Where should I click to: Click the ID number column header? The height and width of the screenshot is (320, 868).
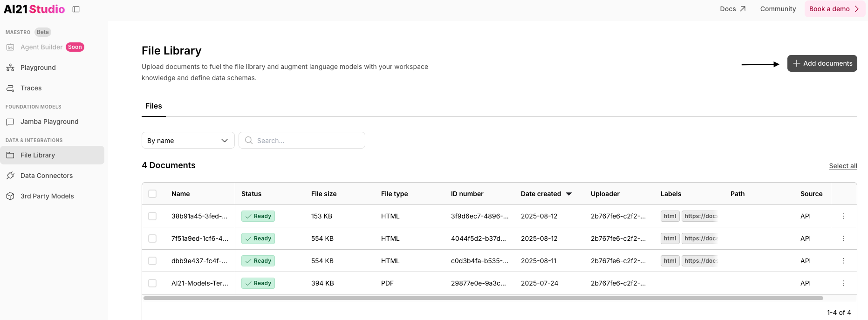point(467,194)
